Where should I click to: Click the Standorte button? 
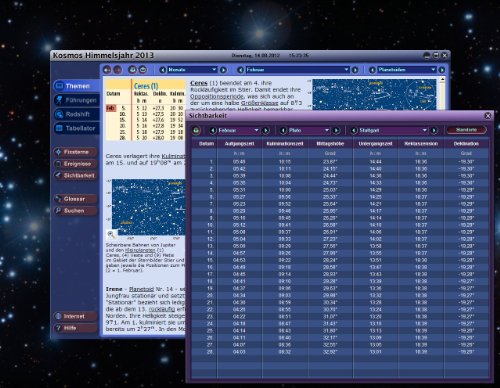pyautogui.click(x=466, y=130)
